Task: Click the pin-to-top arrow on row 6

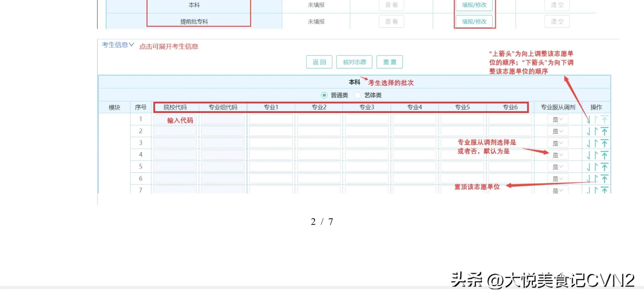Action: (x=605, y=178)
